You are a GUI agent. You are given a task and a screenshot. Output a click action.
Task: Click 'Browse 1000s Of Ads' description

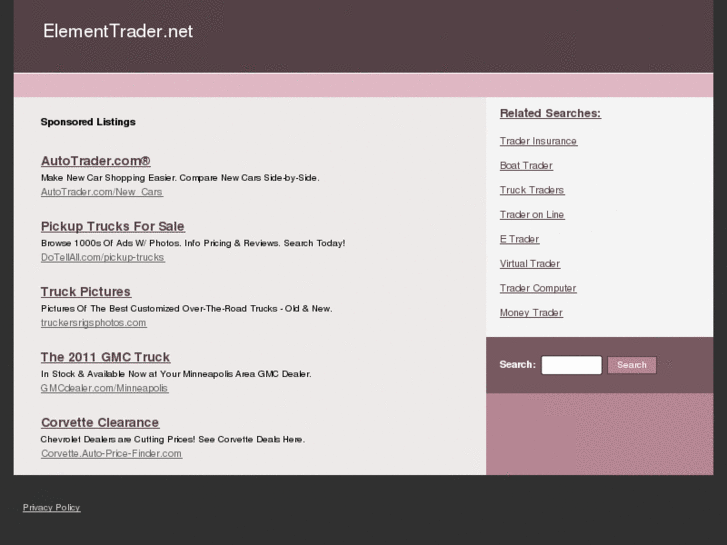193,243
